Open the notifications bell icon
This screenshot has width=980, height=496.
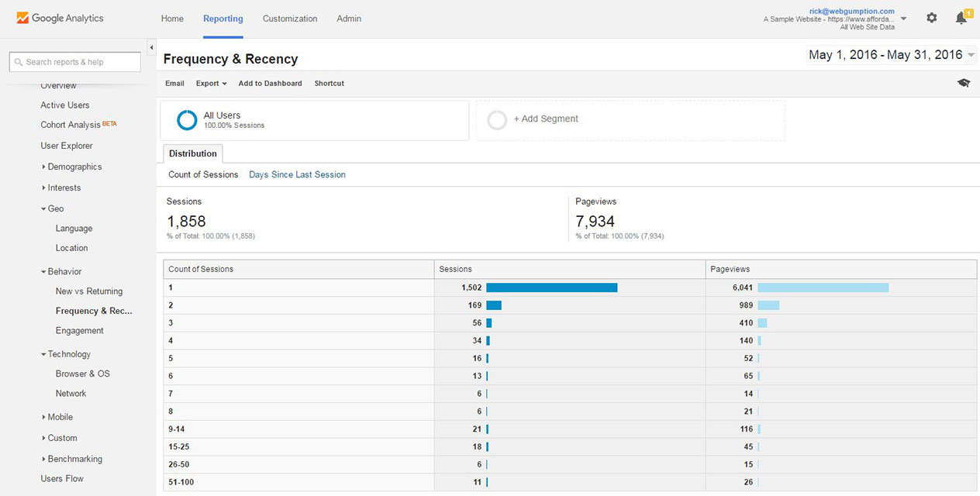(961, 18)
